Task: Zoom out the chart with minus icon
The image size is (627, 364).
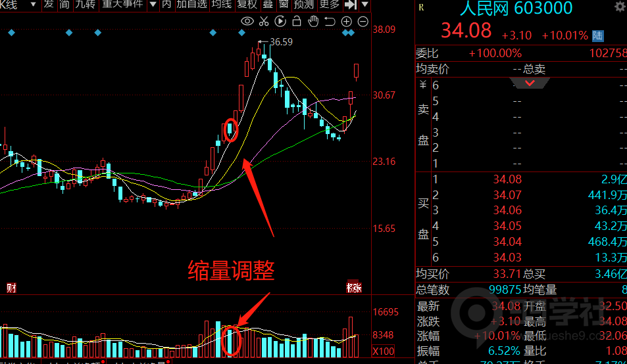Action: coord(363,22)
